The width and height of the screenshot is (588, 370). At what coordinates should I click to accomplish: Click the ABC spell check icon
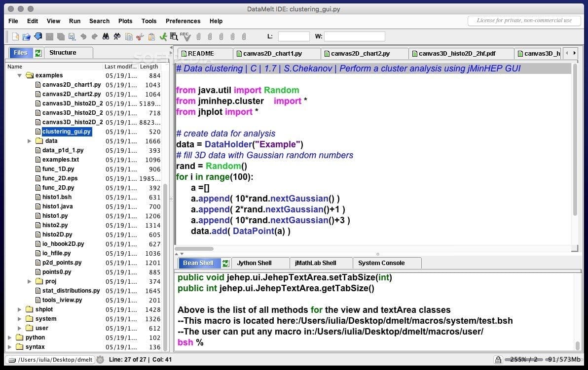tap(185, 36)
